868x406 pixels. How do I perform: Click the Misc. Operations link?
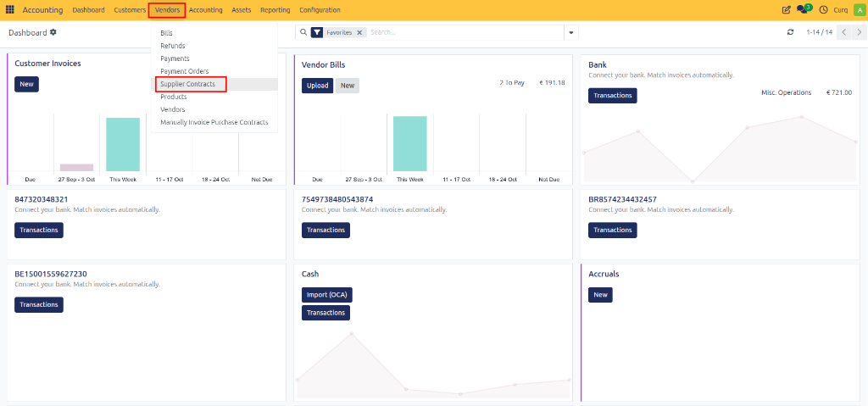[x=786, y=92]
